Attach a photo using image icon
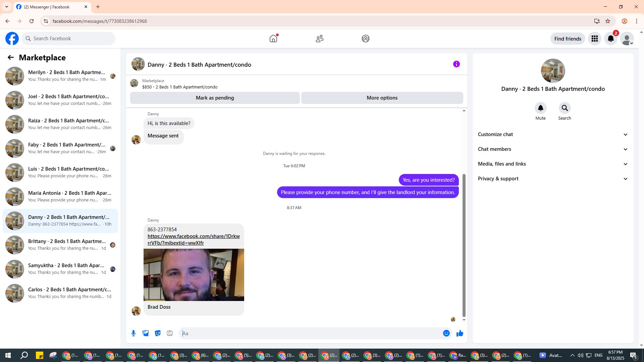Screen dimensions: 644x362 pos(146,333)
